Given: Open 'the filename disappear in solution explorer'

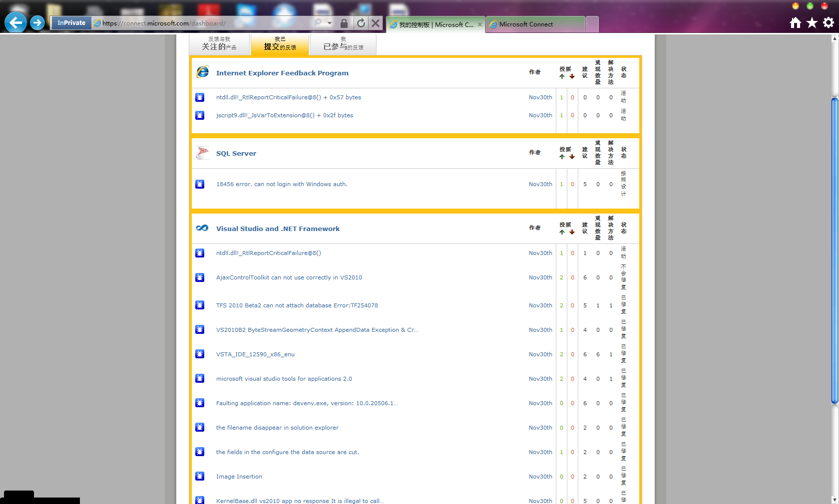Looking at the screenshot, I should coord(277,428).
